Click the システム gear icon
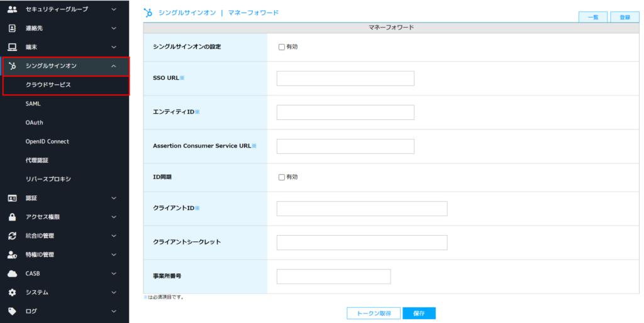644x323 pixels. coord(13,292)
